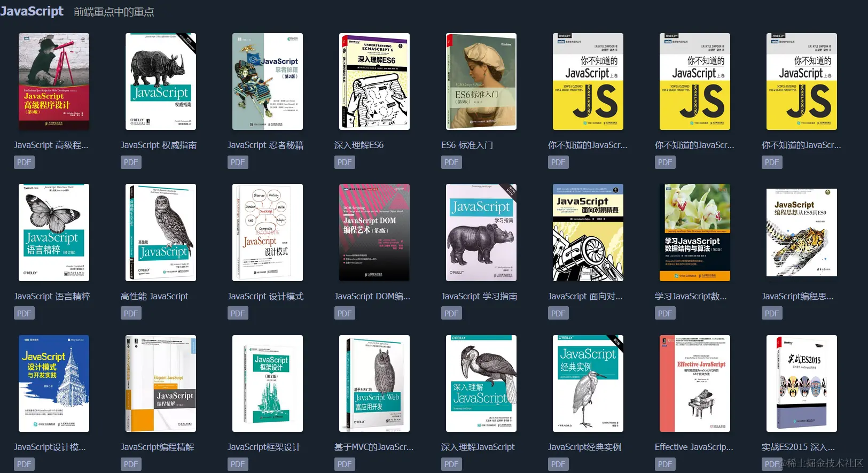Download PDF under JavaScript 设计模式 title

point(238,313)
